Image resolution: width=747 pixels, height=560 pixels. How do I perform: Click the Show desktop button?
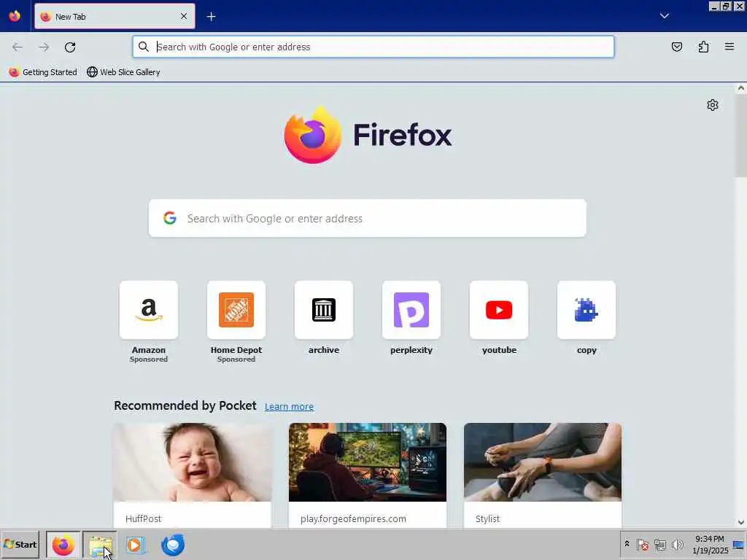click(740, 544)
